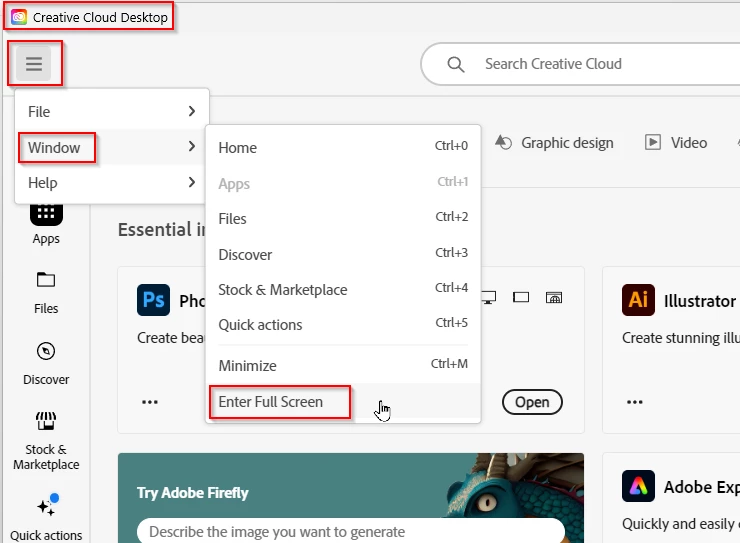This screenshot has width=740, height=543.
Task: Open the Window menu item
Action: point(112,147)
